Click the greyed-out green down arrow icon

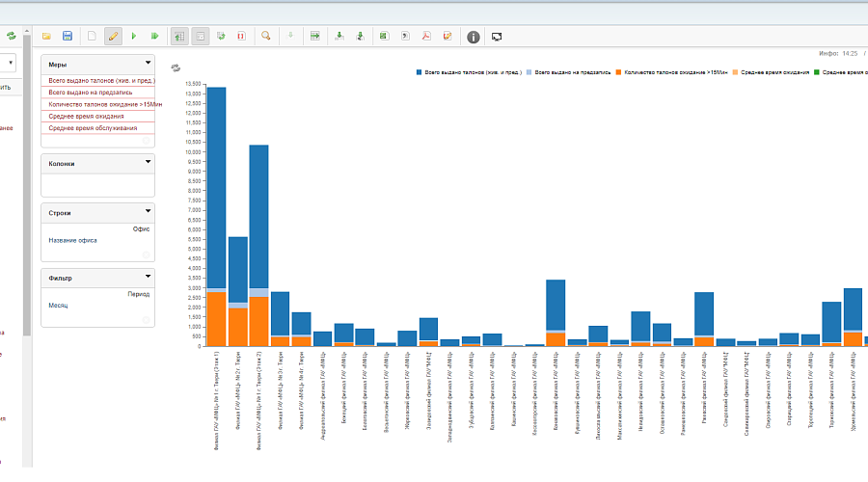290,36
